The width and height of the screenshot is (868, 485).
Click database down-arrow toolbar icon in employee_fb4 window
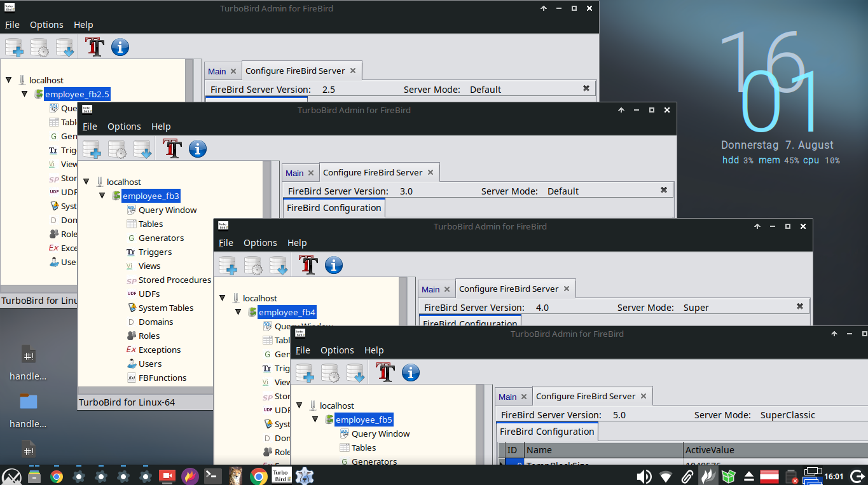tap(279, 265)
